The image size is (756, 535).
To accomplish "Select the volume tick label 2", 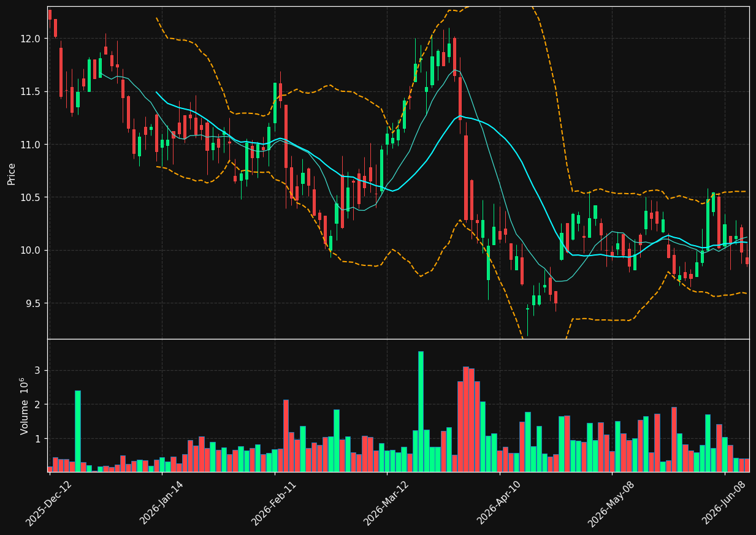I will [37, 404].
